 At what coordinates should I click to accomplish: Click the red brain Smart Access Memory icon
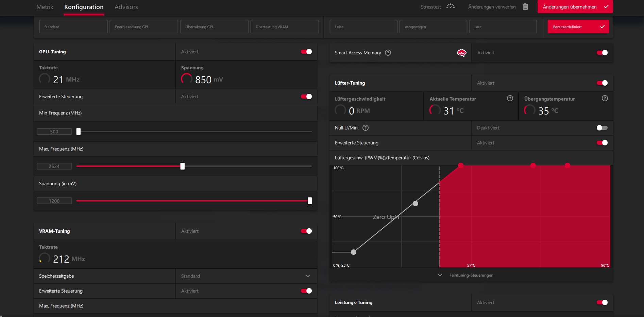[x=462, y=53]
